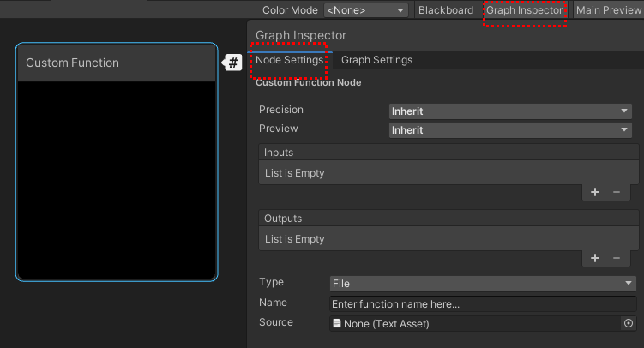
Task: Click the function Name input field
Action: [483, 304]
